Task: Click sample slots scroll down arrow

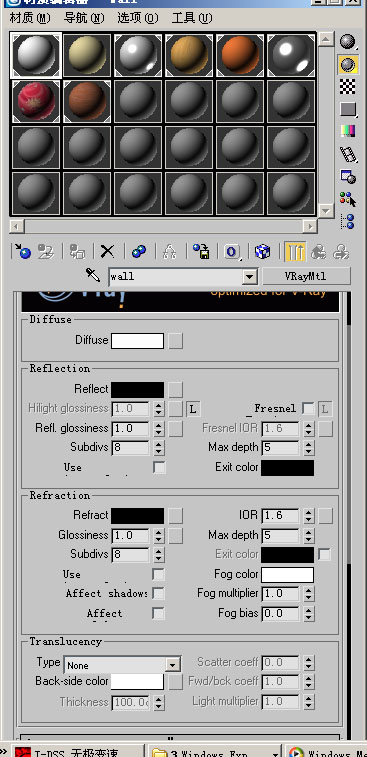Action: point(326,211)
